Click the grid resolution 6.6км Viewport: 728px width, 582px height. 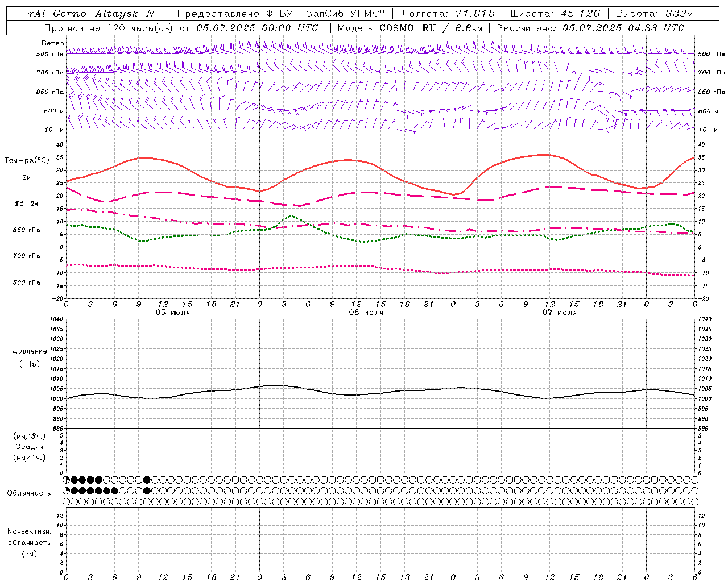[x=469, y=28]
